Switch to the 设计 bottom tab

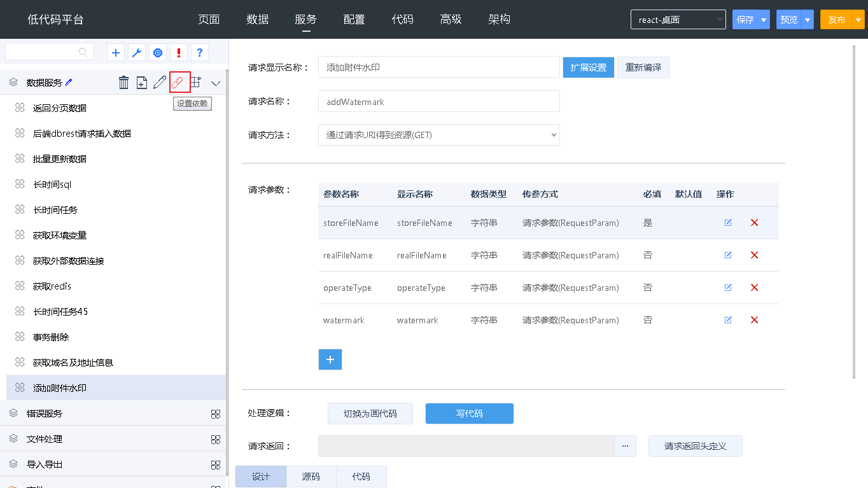click(x=261, y=477)
